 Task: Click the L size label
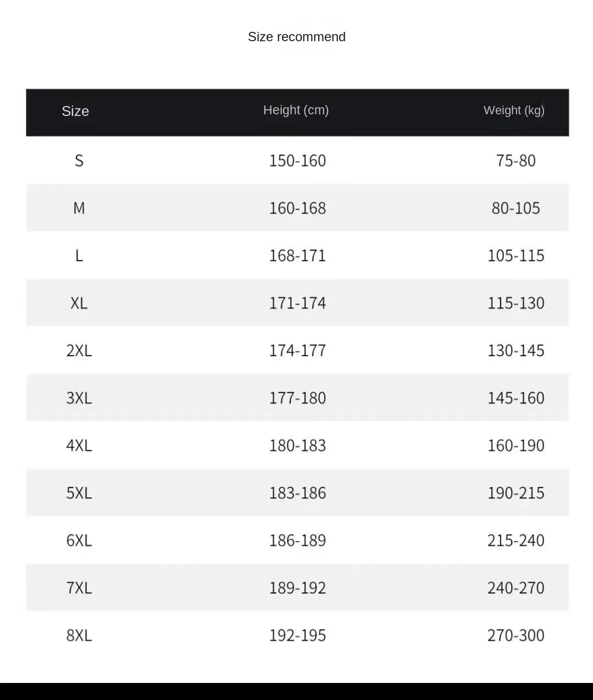(79, 255)
